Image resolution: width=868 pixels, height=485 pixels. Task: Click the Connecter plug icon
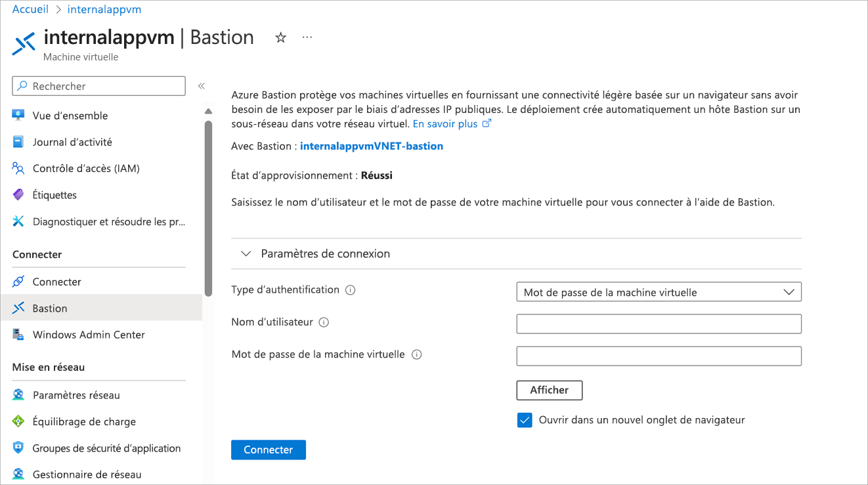(x=18, y=282)
